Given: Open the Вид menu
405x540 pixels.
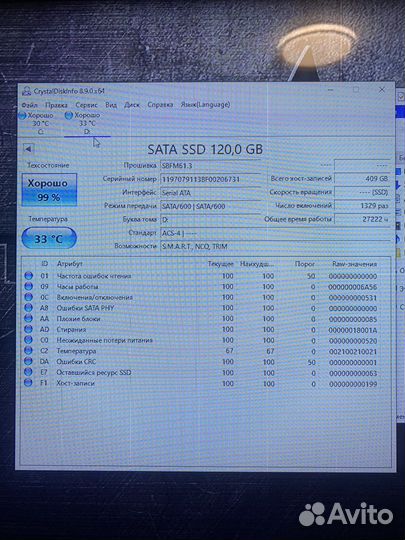Looking at the screenshot, I should pyautogui.click(x=111, y=105).
